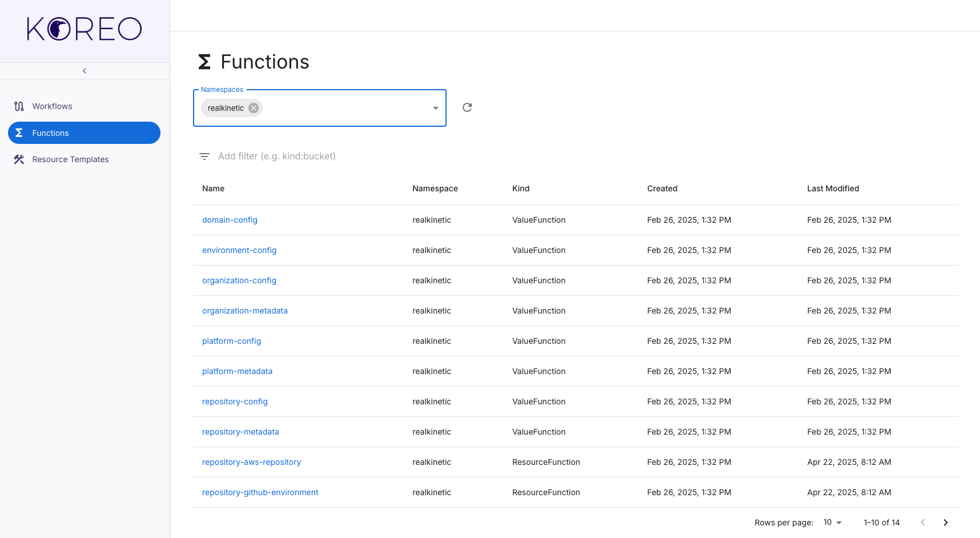The image size is (980, 538).
Task: Collapse the sidebar using the chevron arrow
Action: [84, 70]
